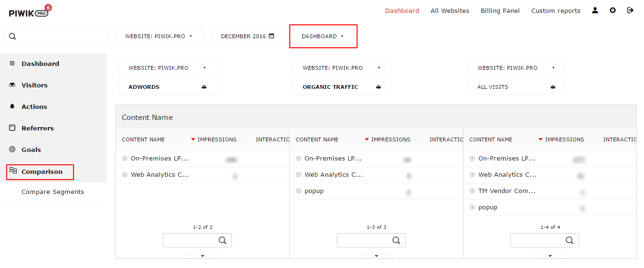Open the notification badge showing 6

tap(48, 8)
